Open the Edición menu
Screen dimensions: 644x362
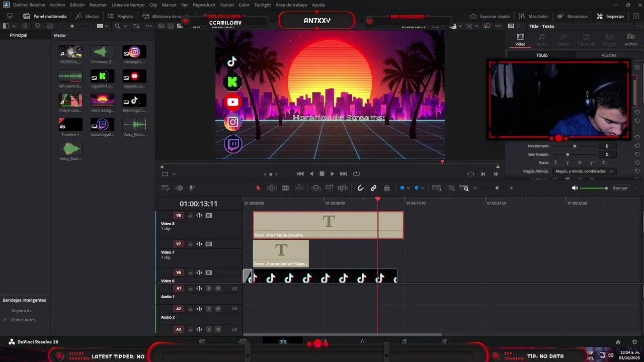pos(77,5)
